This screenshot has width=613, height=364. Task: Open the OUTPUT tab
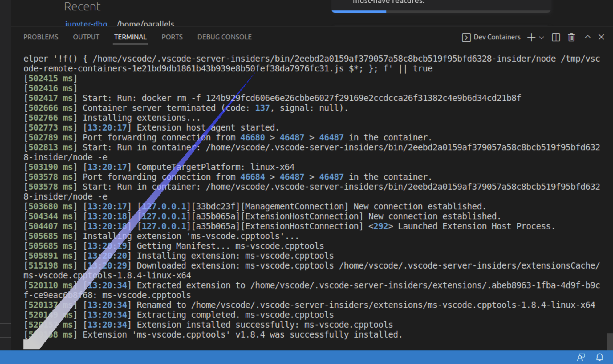[x=86, y=37]
